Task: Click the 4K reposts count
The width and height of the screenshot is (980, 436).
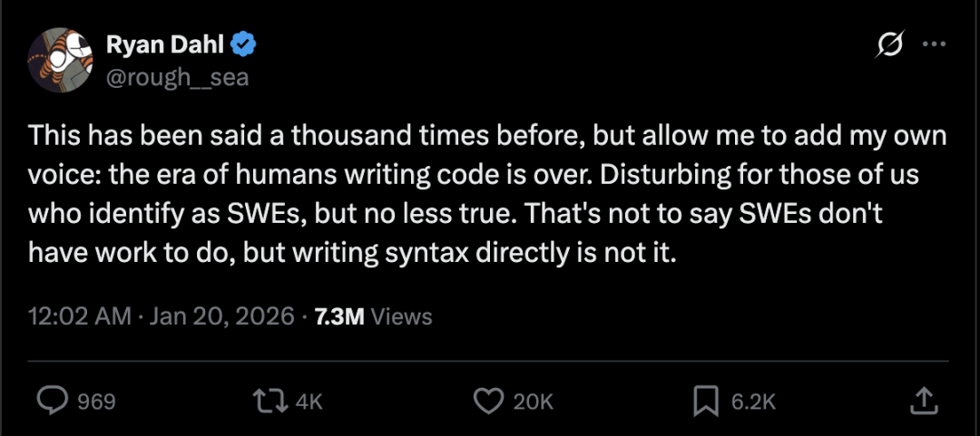Action: 309,401
